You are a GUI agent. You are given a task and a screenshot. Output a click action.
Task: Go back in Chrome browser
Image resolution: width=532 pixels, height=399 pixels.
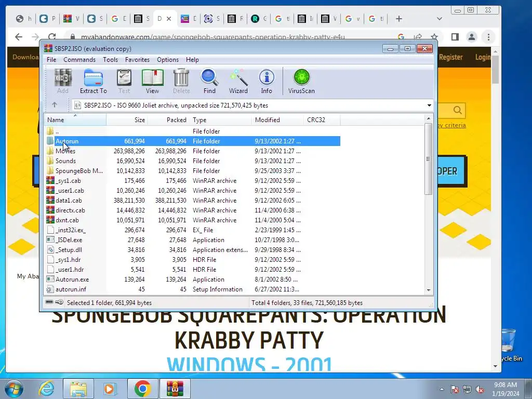point(19,37)
